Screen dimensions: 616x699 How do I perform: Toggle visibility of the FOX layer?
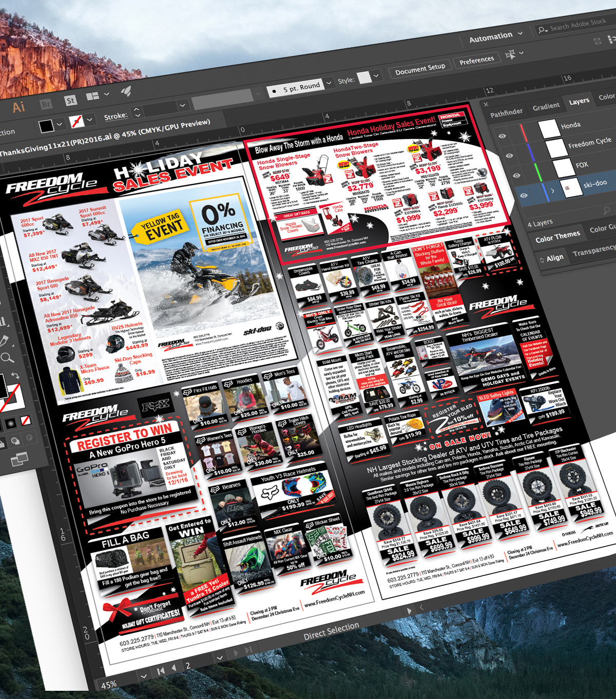(516, 175)
